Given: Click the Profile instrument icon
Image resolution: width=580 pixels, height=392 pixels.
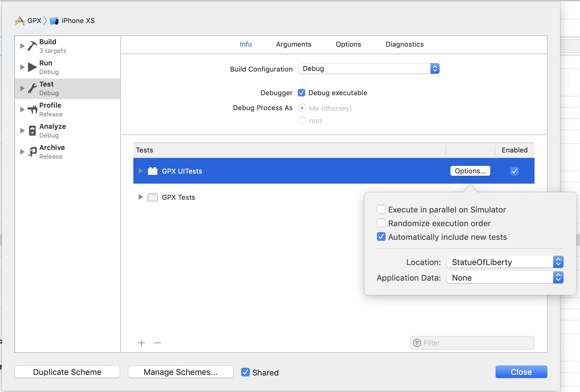Looking at the screenshot, I should pyautogui.click(x=32, y=110).
